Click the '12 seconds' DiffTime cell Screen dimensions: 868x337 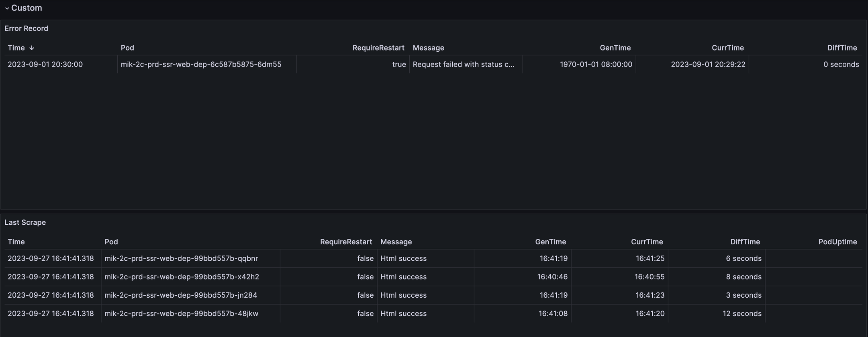click(741, 314)
